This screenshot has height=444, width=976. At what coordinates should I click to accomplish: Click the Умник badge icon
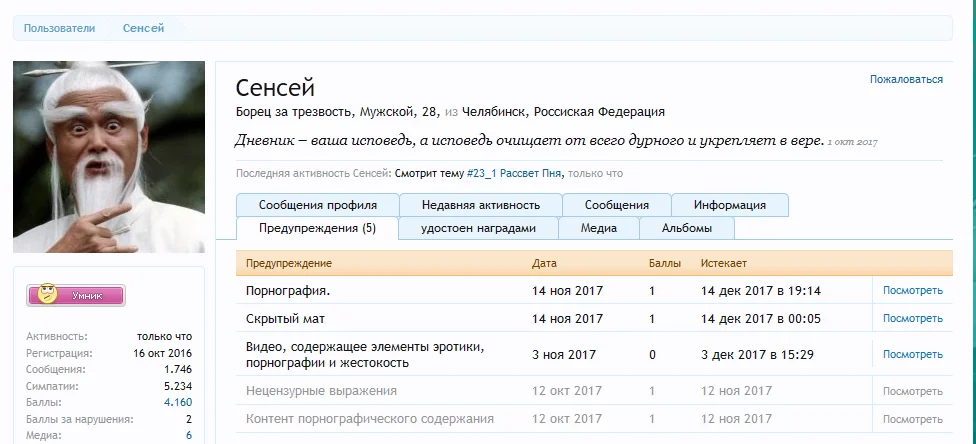point(76,295)
